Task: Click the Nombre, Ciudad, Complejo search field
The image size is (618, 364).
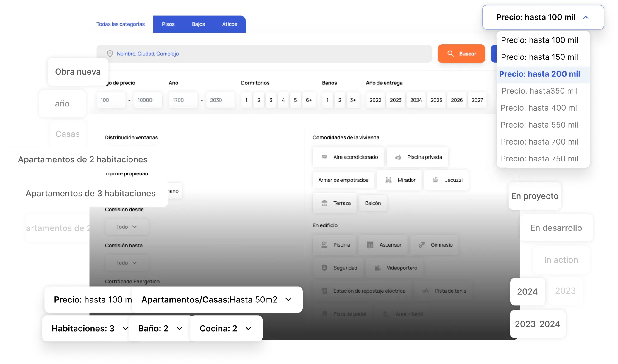Action: 268,54
